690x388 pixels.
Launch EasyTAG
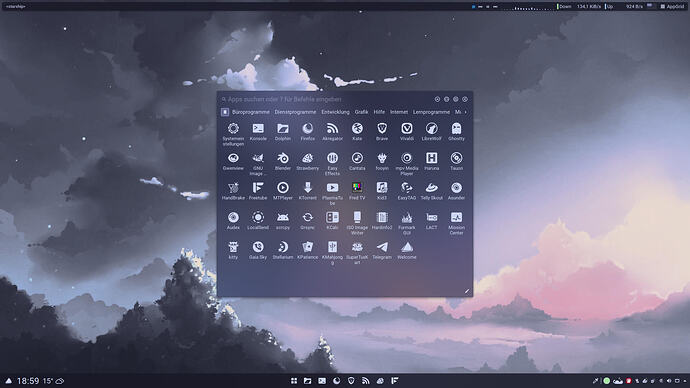[407, 191]
